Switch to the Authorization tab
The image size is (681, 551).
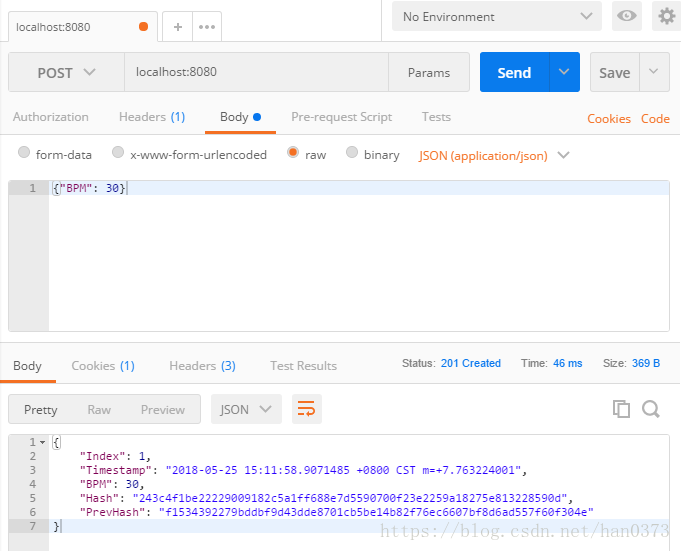click(51, 117)
